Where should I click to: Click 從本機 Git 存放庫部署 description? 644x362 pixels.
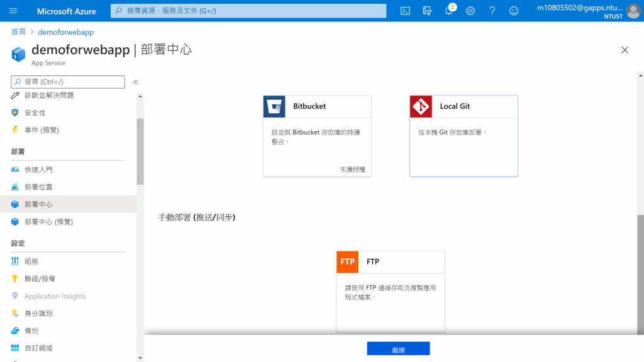tap(452, 132)
